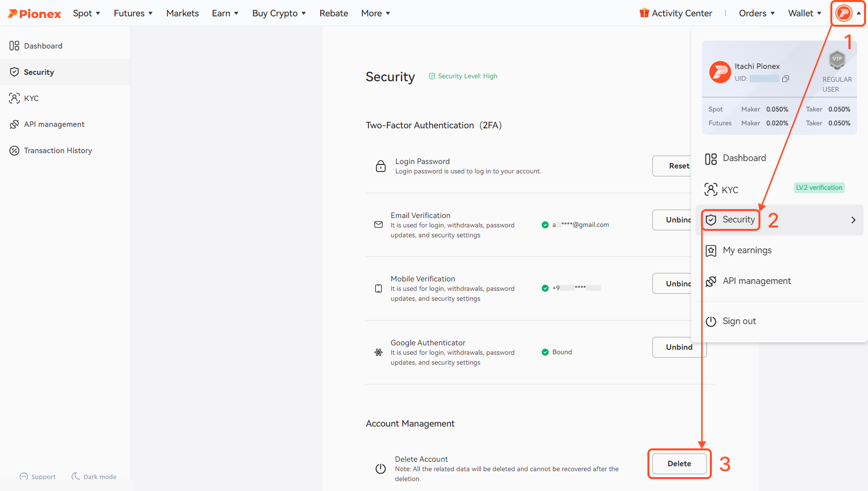Expand the Buy Crypto menu
Screen dimensions: 868x491
pos(279,13)
